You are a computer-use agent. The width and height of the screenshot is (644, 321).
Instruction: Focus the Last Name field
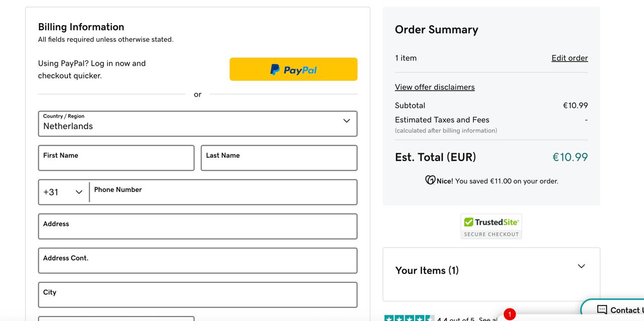pos(279,158)
